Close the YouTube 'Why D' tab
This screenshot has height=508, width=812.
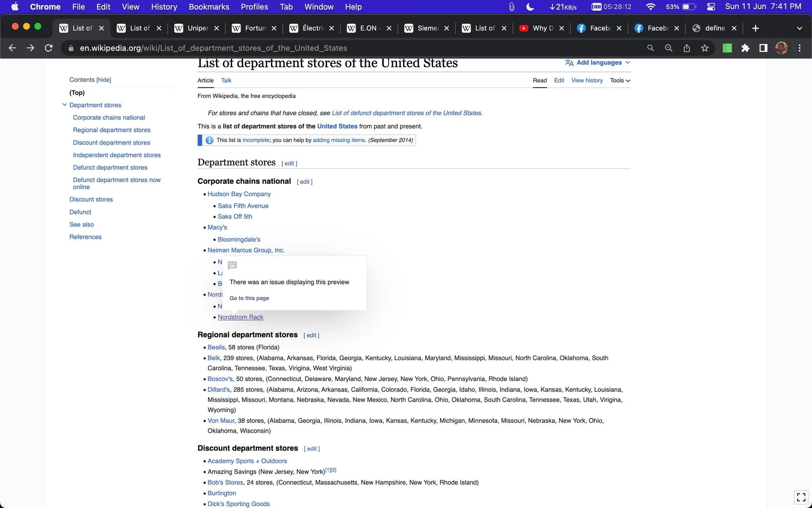point(561,28)
